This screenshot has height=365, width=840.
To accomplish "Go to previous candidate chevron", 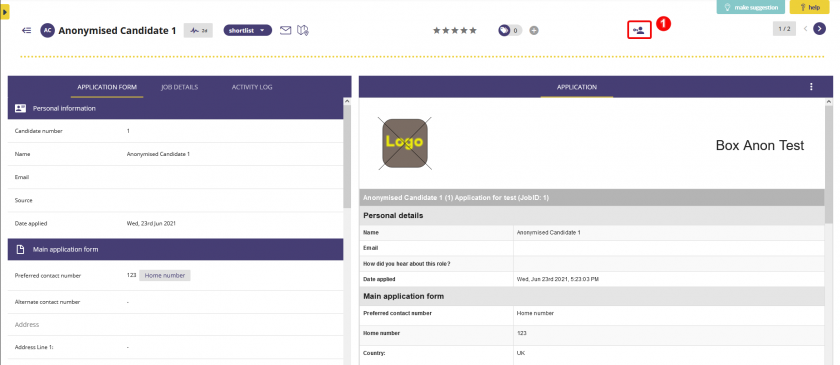I will coord(806,29).
